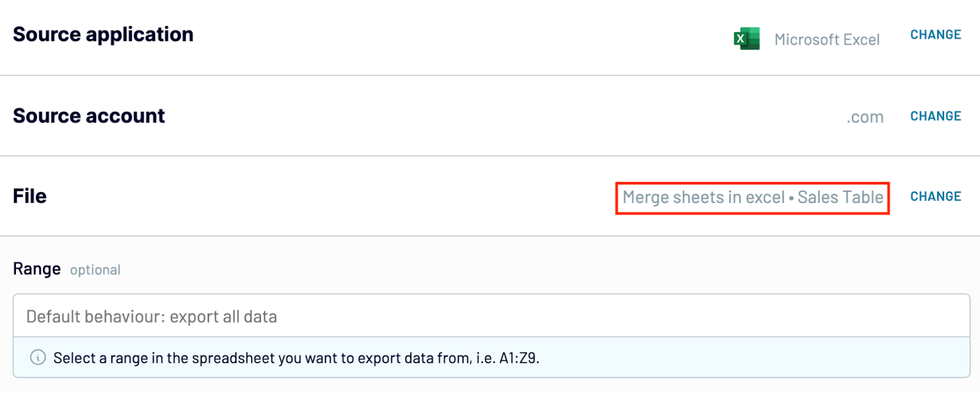
Task: Focus the Range input field
Action: click(491, 316)
